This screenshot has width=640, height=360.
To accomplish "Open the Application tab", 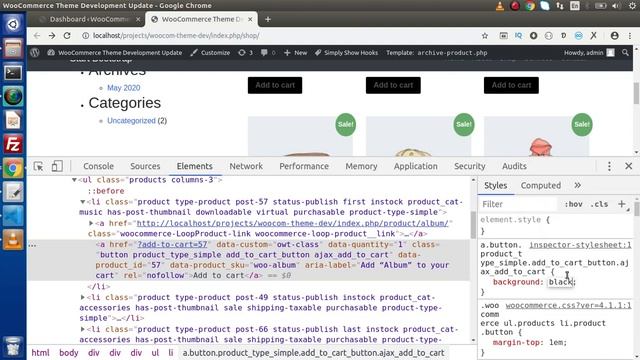I will (416, 166).
